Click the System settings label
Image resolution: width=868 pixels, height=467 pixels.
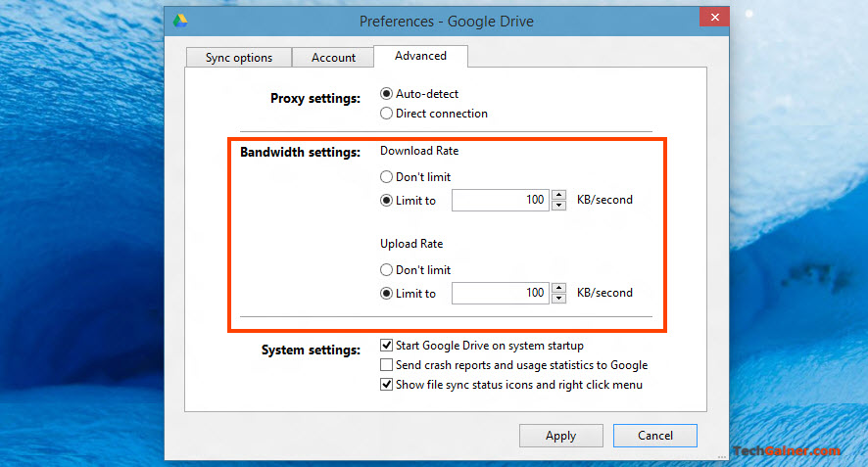pyautogui.click(x=311, y=350)
